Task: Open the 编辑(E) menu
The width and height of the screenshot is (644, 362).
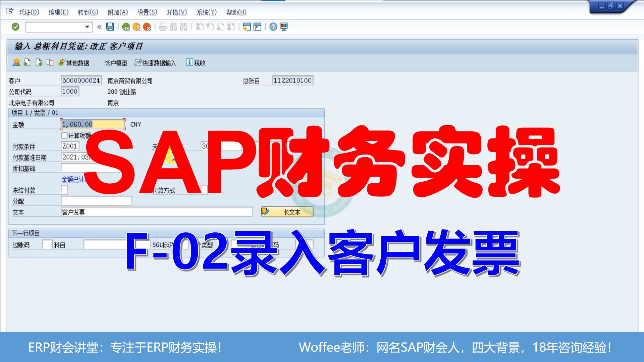Action: [58, 12]
